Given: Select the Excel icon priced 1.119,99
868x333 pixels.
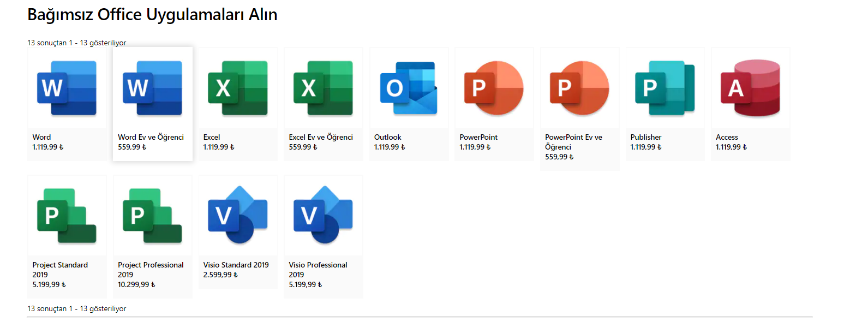Looking at the screenshot, I should pyautogui.click(x=238, y=88).
